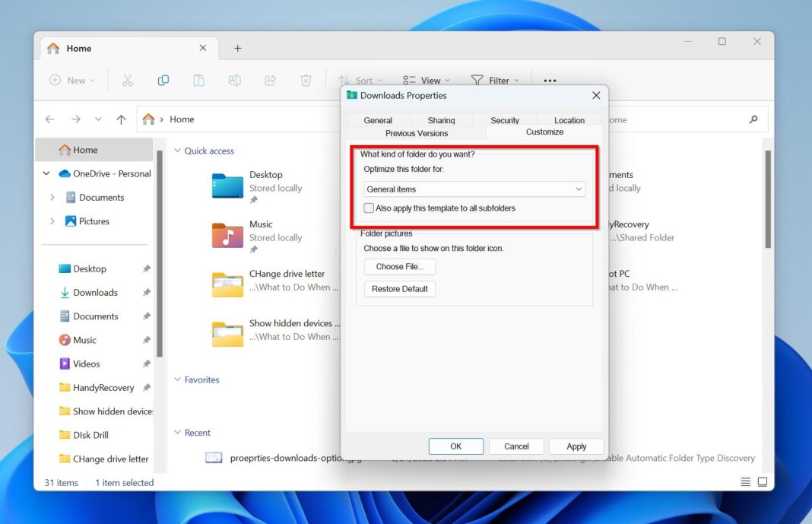Check 'Also apply this template to all subfolders'
The height and width of the screenshot is (524, 812).
pyautogui.click(x=369, y=208)
